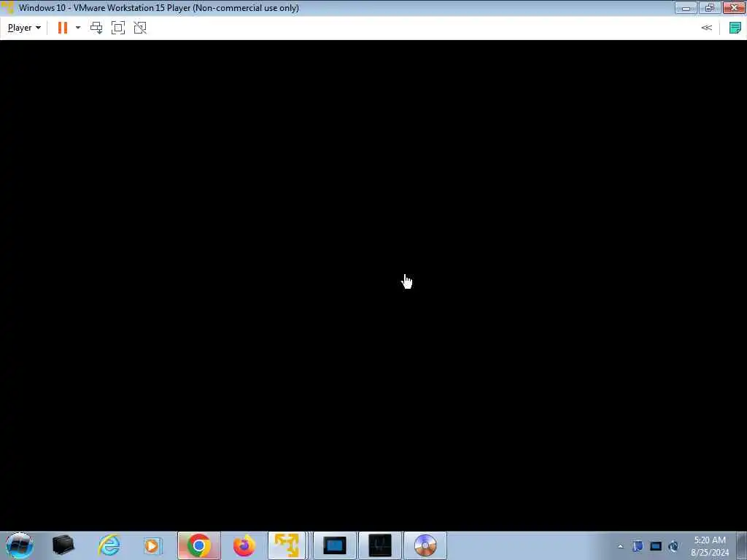Switch to Google Chrome in taskbar
Image resolution: width=747 pixels, height=560 pixels.
point(199,545)
